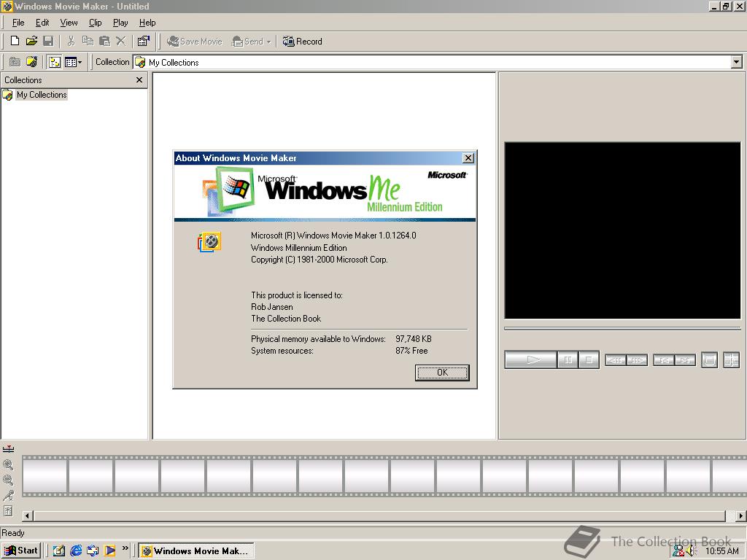Select My Collections in the tree
Image resolution: width=747 pixels, height=560 pixels.
coord(42,95)
